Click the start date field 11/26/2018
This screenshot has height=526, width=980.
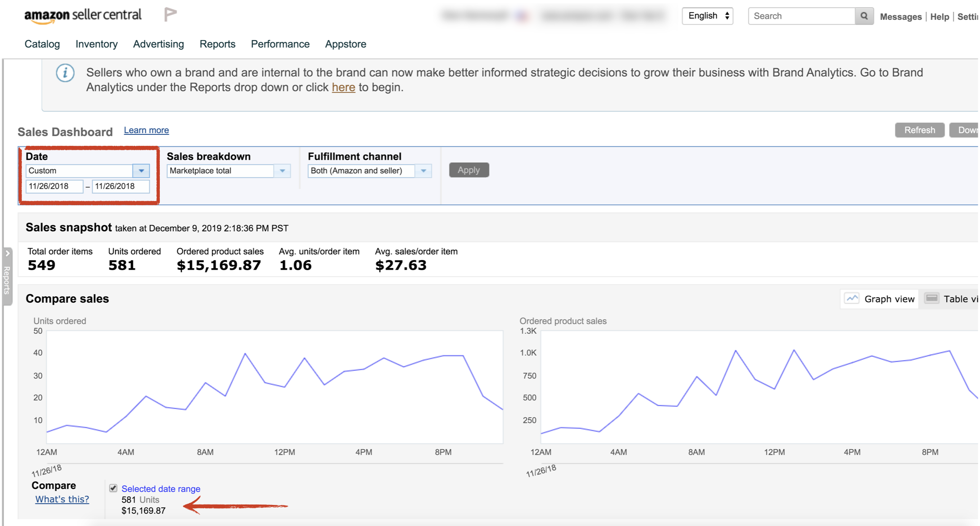click(54, 186)
